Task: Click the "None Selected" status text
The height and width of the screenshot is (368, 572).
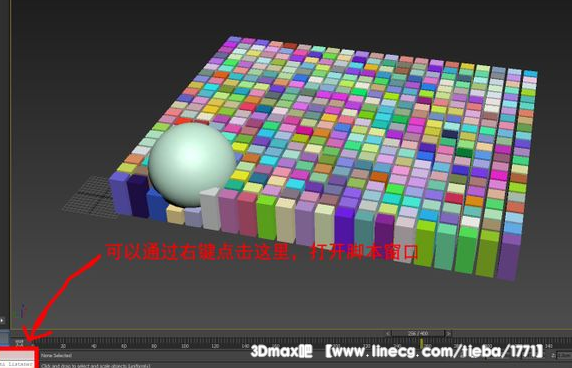Action: (57, 355)
